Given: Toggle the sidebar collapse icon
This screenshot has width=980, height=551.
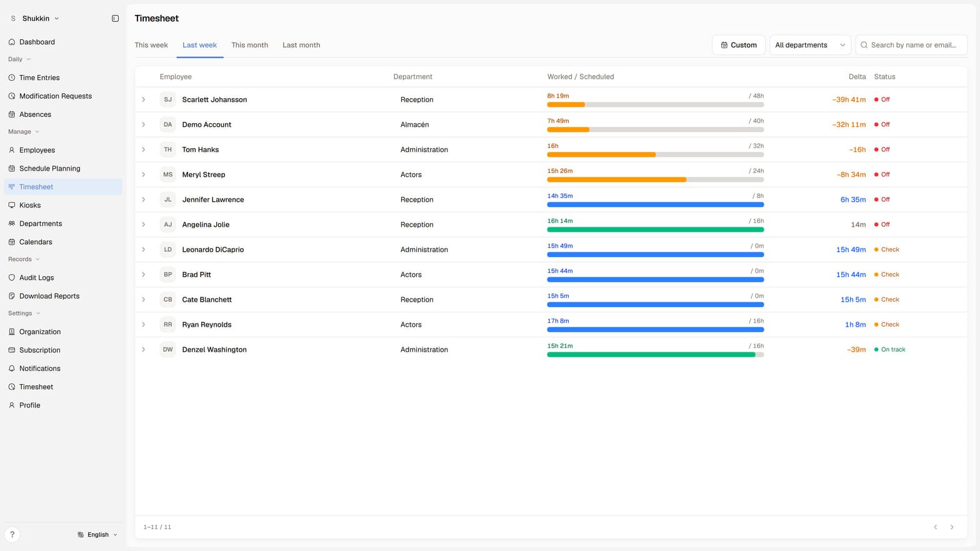Looking at the screenshot, I should [x=115, y=19].
